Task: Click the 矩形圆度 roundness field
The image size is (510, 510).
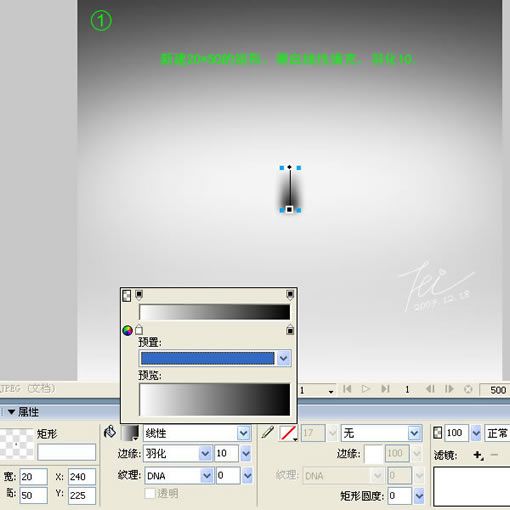Action: click(x=399, y=496)
